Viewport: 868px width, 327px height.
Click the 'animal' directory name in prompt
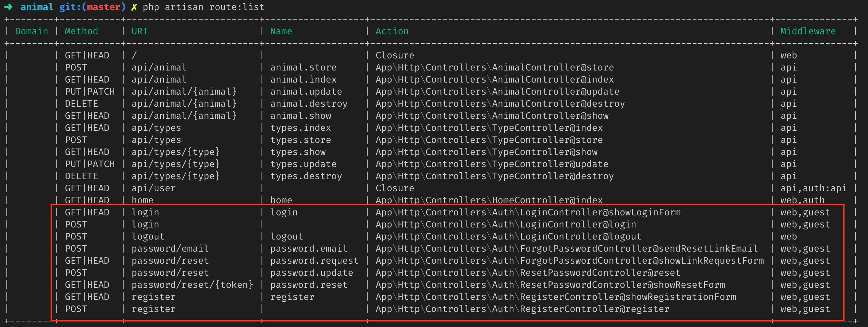[x=37, y=7]
